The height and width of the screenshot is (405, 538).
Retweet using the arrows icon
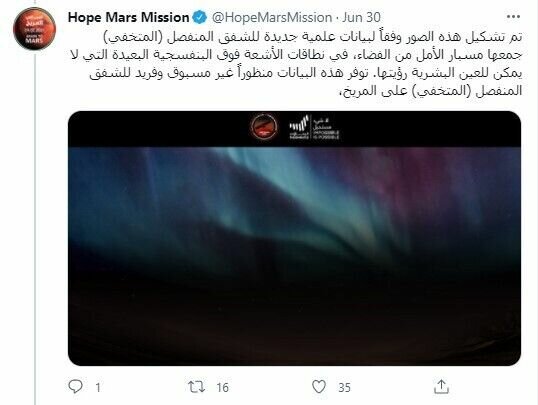pos(197,387)
